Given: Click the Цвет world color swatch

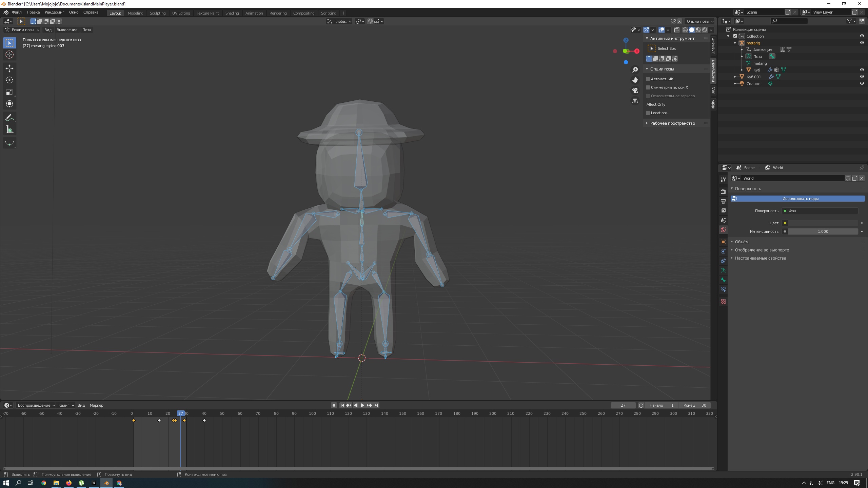Looking at the screenshot, I should pos(823,223).
